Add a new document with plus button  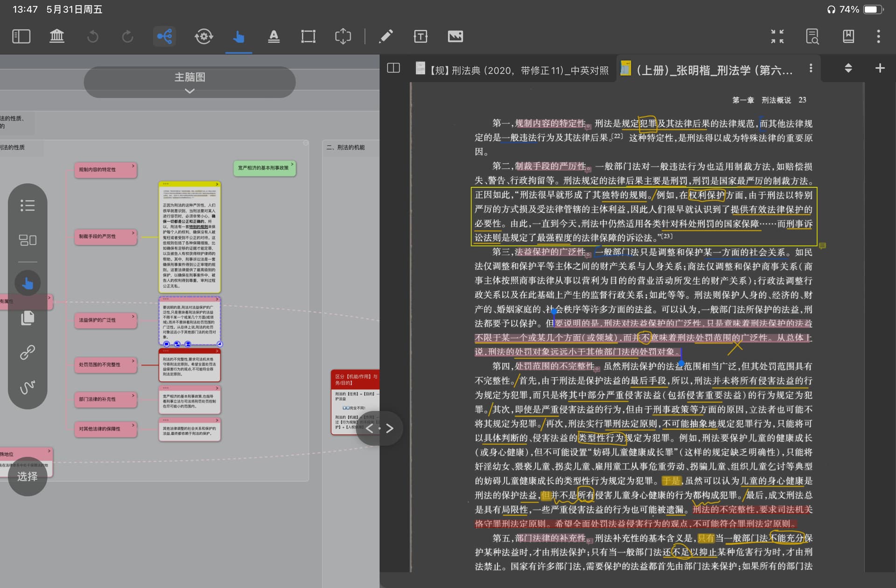pyautogui.click(x=880, y=68)
